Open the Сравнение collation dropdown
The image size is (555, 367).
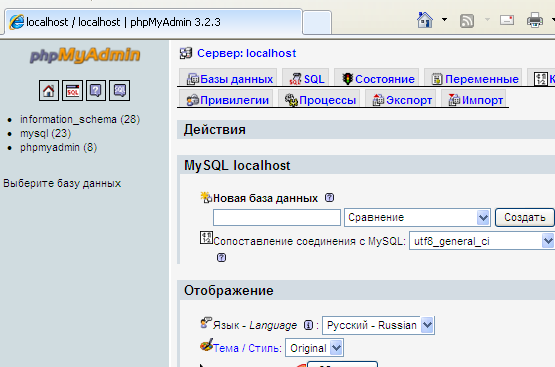(x=417, y=217)
